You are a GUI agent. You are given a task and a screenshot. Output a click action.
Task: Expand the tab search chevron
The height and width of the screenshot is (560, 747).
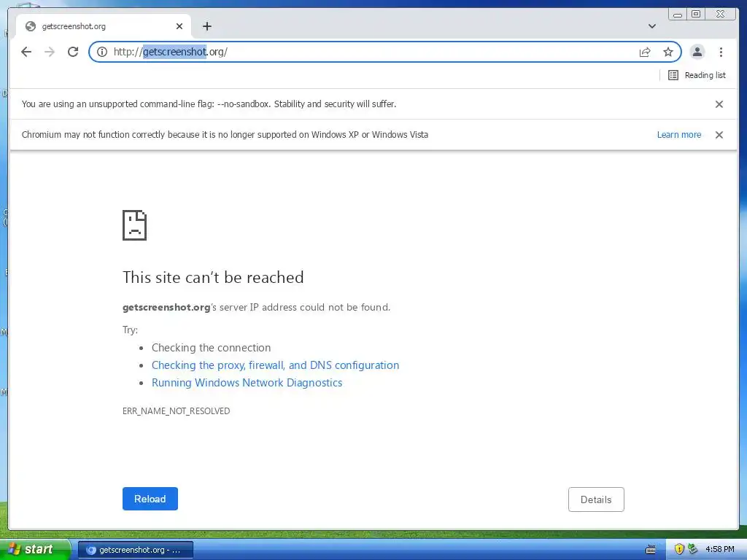(651, 26)
